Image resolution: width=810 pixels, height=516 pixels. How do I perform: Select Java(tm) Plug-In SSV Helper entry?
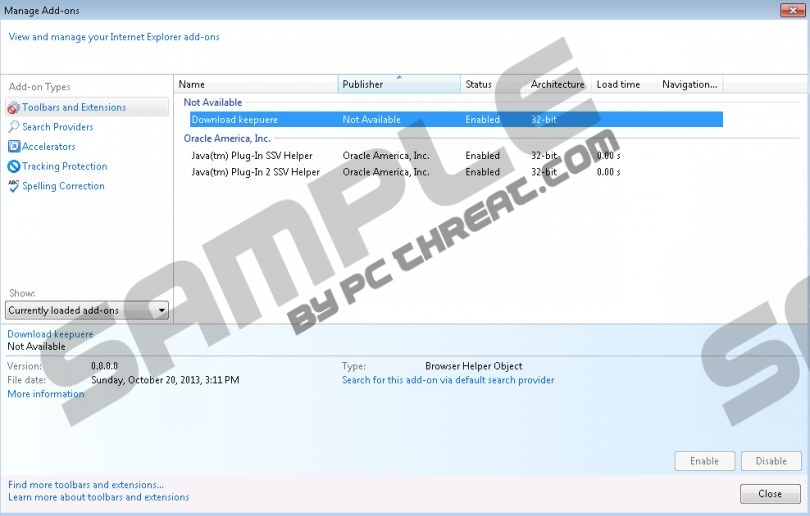(x=252, y=156)
